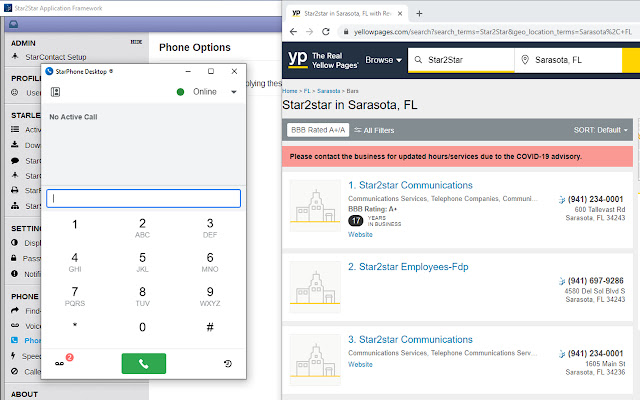The image size is (640, 400).
Task: Open contacts icon in StarPhone header
Action: coord(57,92)
